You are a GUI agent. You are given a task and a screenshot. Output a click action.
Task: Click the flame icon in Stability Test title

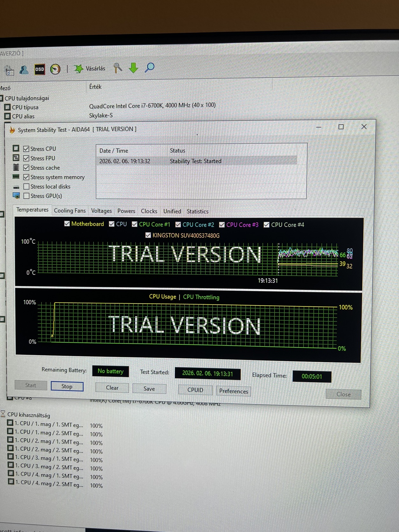pos(12,130)
